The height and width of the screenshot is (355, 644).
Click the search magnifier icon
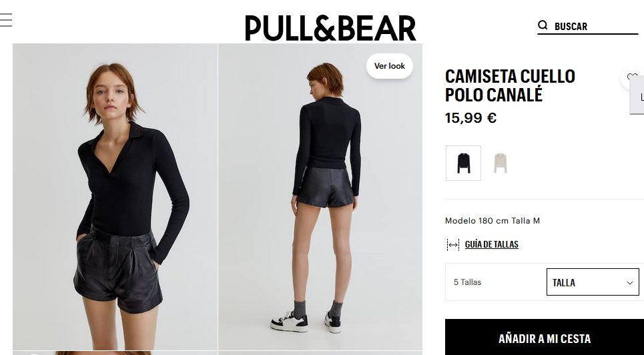(543, 25)
